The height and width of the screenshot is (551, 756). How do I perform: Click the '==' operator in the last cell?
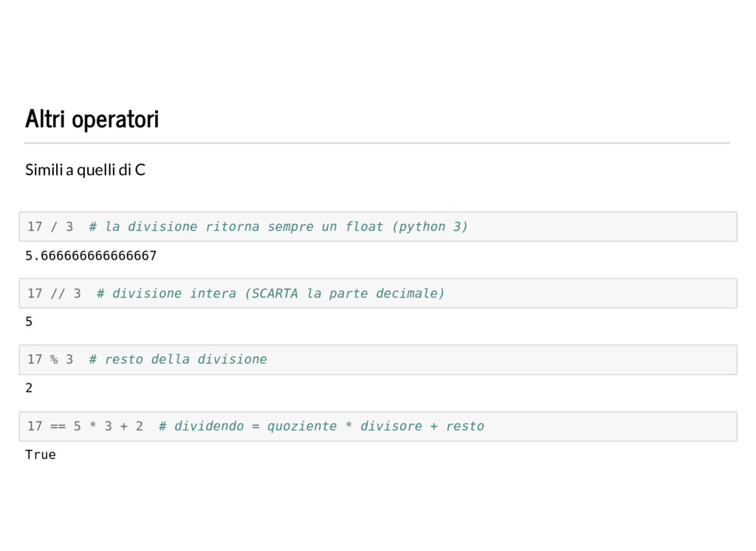pos(58,426)
